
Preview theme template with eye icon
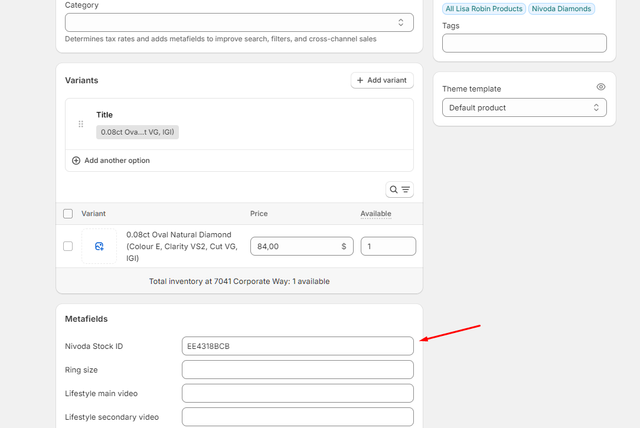click(x=601, y=87)
